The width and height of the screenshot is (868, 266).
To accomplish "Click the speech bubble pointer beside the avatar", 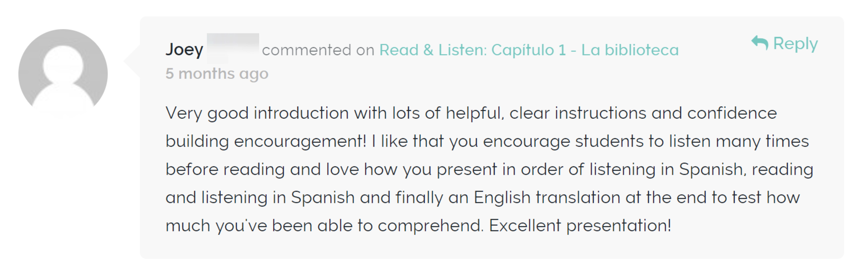I will click(132, 61).
